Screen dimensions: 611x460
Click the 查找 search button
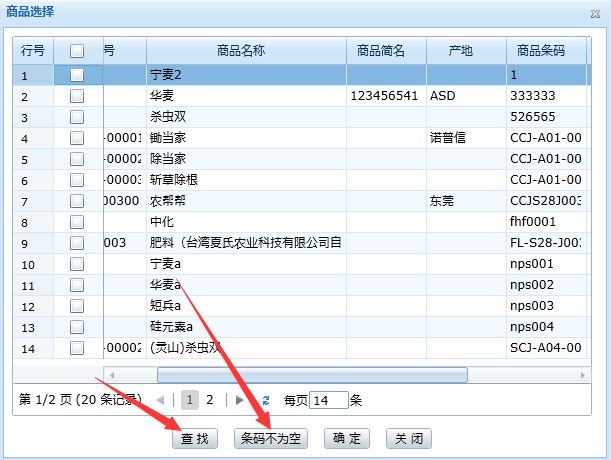tap(195, 439)
